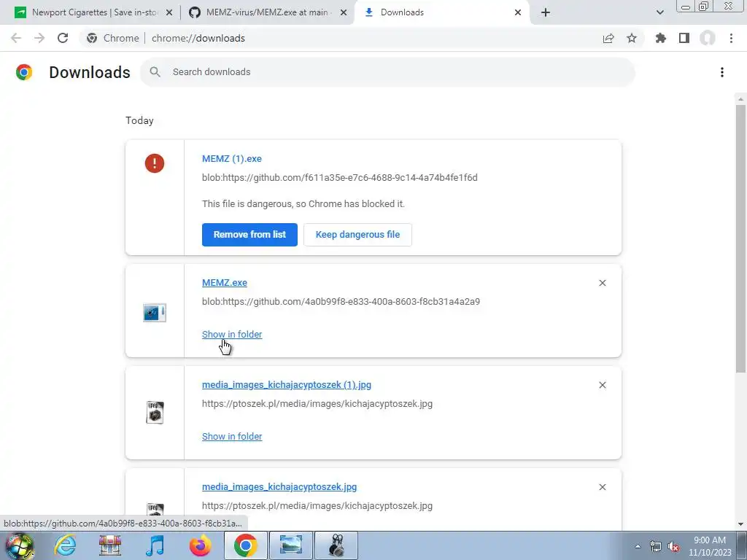747x560 pixels.
Task: Remove MEMZ.exe from the downloads list
Action: [x=602, y=283]
